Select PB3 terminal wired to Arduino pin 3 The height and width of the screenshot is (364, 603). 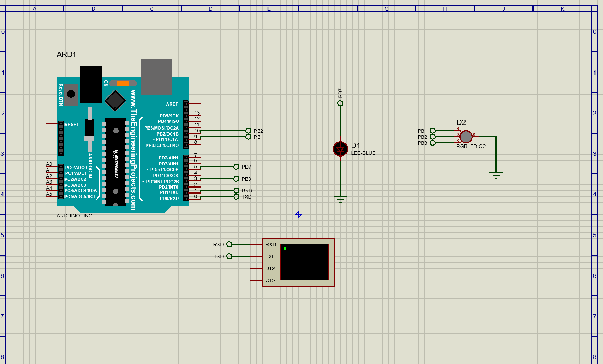click(x=236, y=179)
